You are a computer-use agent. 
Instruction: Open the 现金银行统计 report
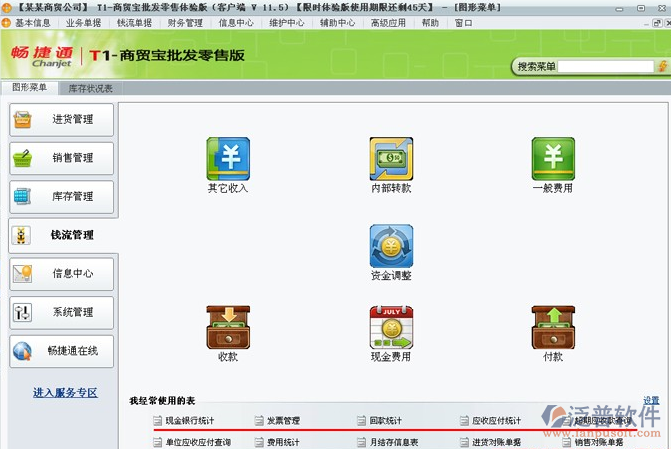click(x=190, y=421)
